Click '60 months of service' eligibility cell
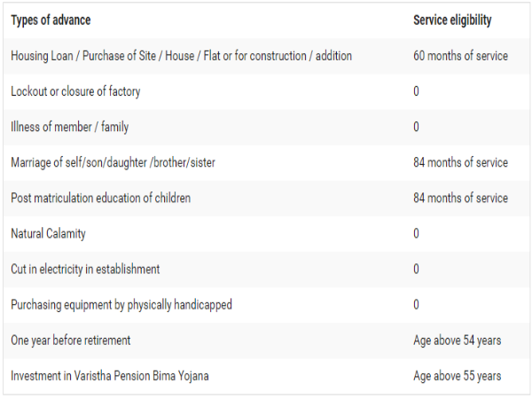 [460, 56]
